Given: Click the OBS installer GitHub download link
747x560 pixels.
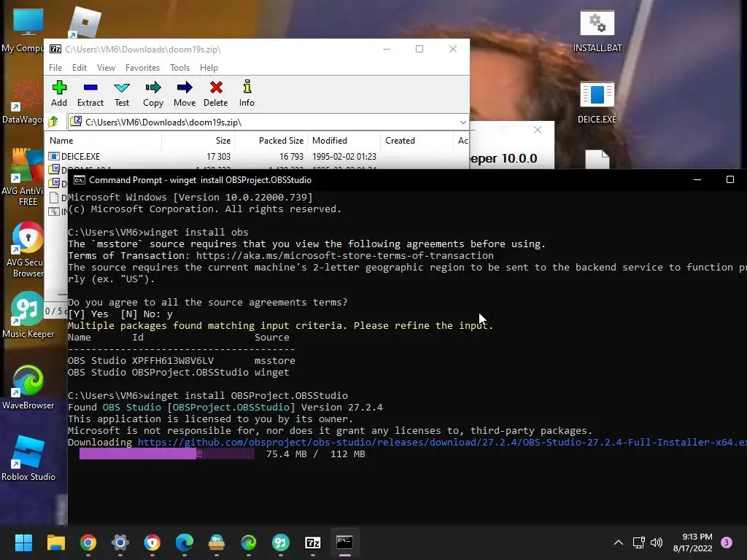Looking at the screenshot, I should click(x=442, y=442).
